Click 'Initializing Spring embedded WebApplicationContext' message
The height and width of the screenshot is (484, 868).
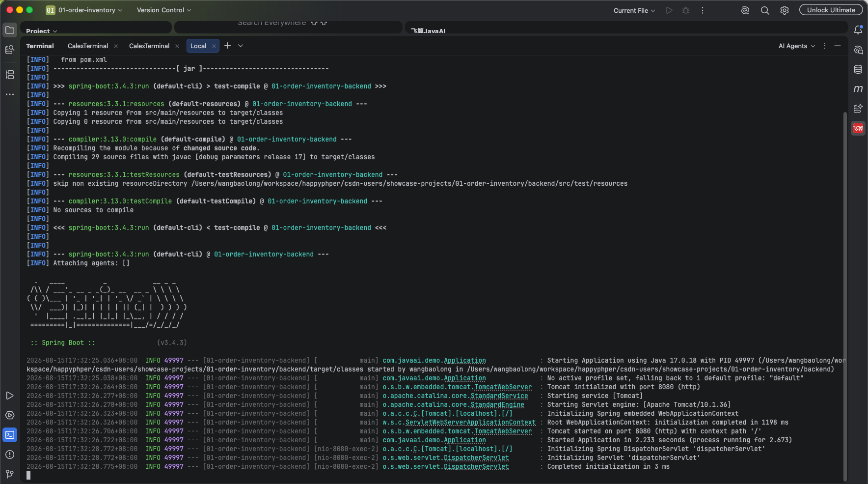click(643, 414)
